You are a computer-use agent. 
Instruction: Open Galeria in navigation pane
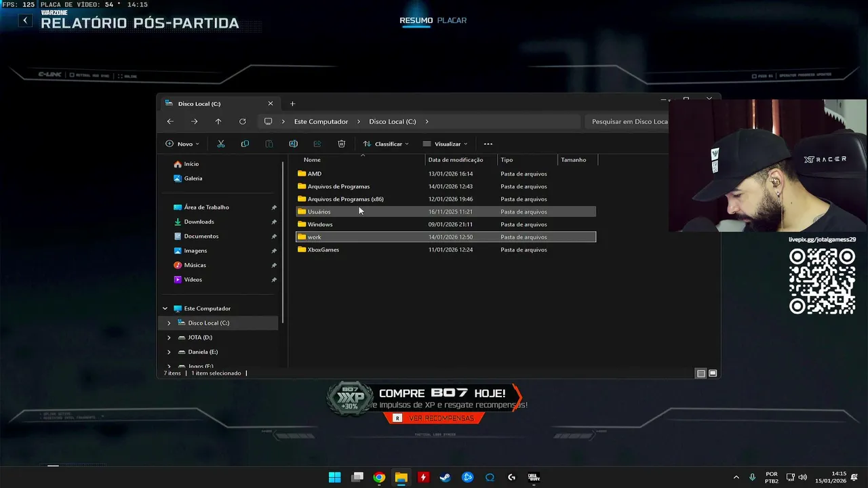click(193, 178)
